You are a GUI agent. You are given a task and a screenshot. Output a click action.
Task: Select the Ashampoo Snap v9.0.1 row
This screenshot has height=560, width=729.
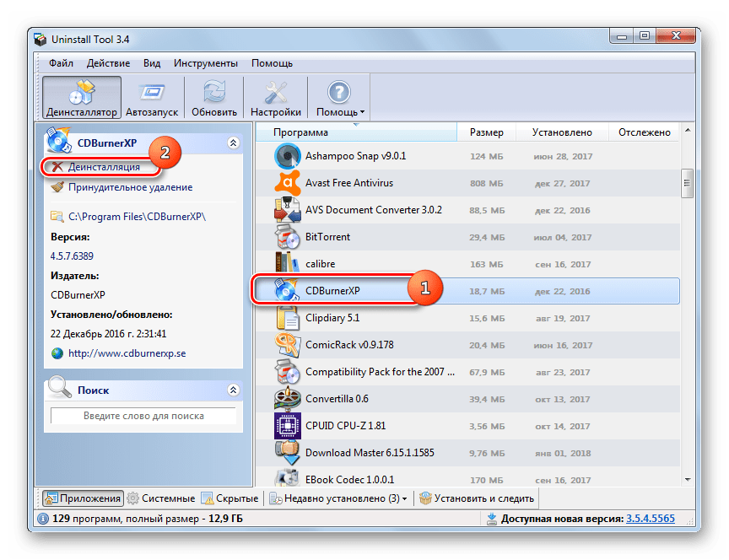467,156
